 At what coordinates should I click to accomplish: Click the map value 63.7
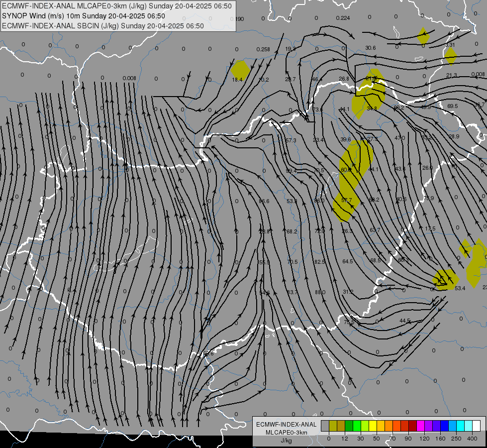tap(375, 230)
